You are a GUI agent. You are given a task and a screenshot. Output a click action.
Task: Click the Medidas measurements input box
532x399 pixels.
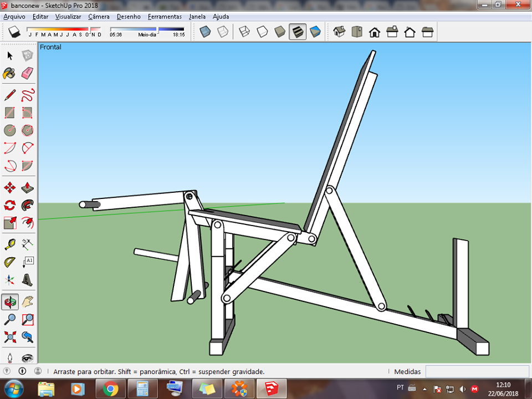coord(477,371)
